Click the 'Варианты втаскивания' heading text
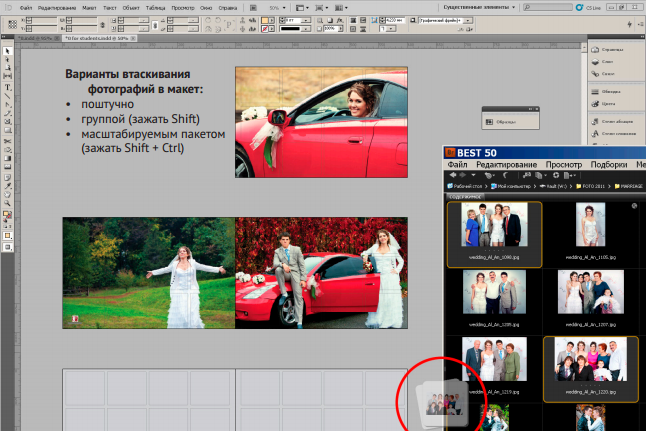 128,74
